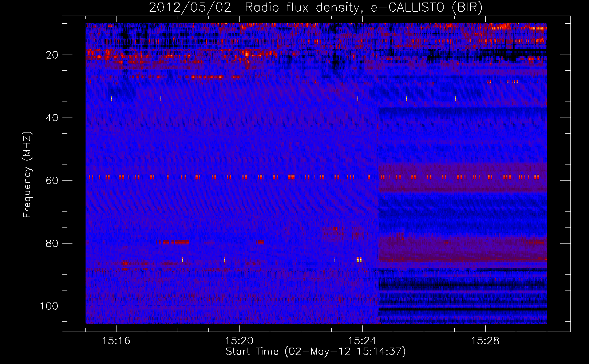Click the 60 frequency tick label
Screen dimensions: 589x364
(52, 181)
